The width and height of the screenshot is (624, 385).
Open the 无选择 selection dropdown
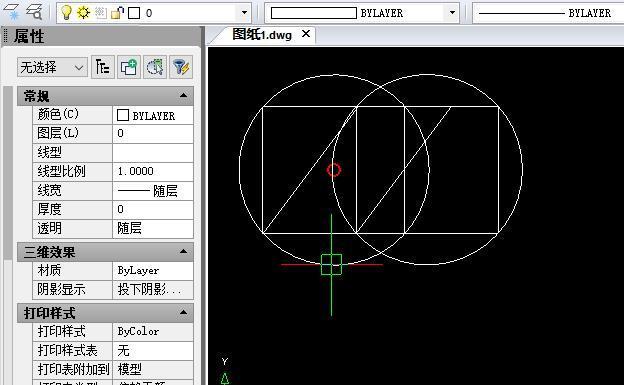[x=52, y=67]
